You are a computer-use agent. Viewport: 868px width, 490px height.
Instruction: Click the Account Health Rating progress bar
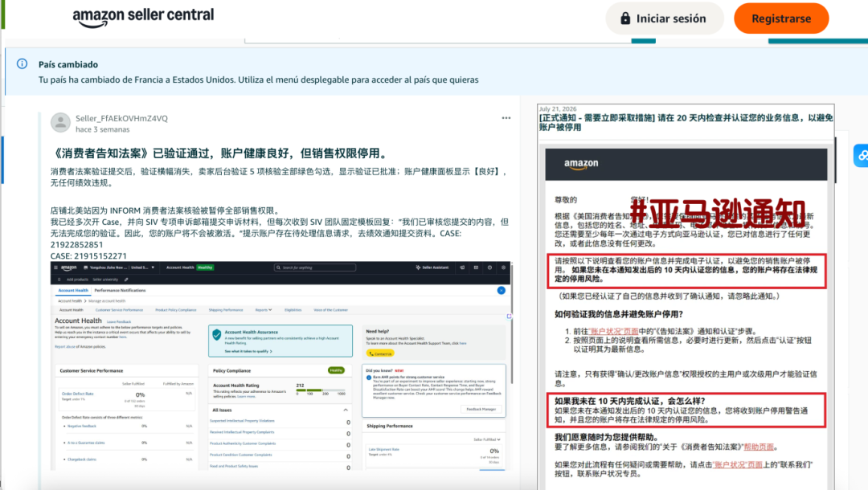coord(321,390)
